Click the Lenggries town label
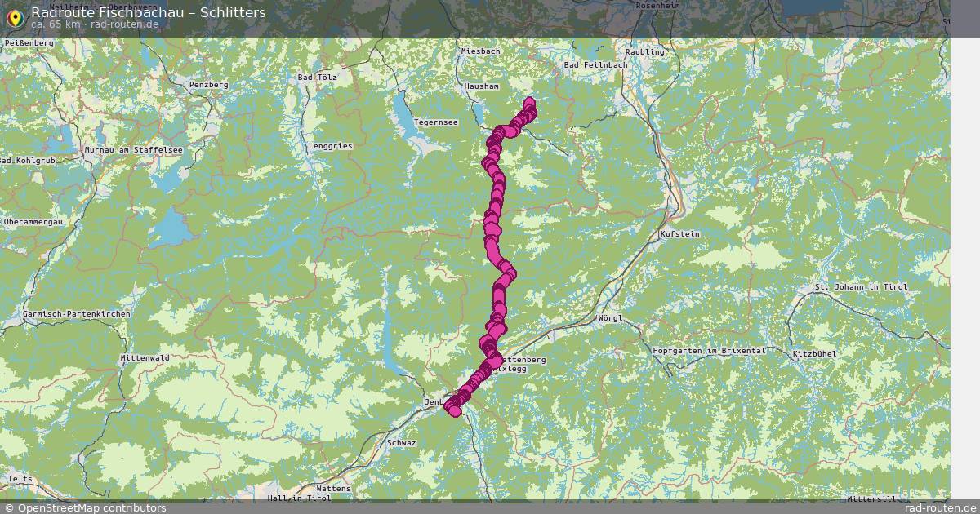 point(331,146)
